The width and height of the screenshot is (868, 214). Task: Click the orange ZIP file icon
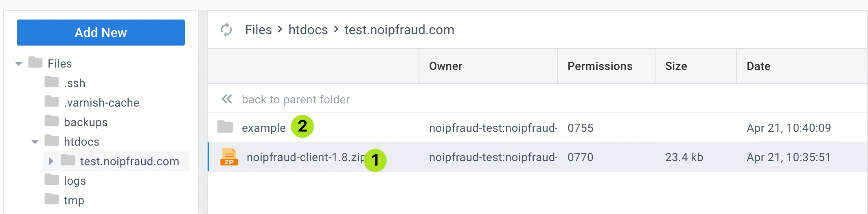pyautogui.click(x=229, y=157)
